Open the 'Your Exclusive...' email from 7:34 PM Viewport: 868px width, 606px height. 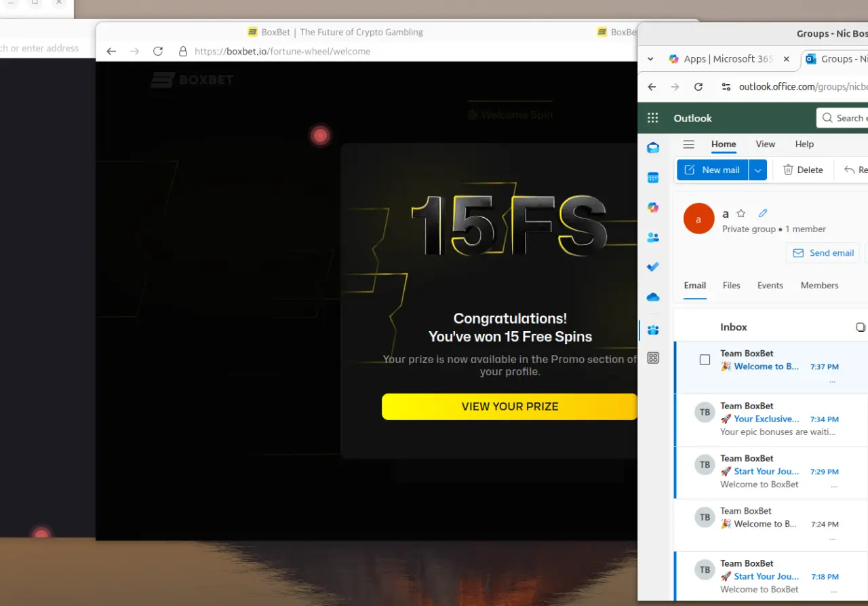tap(772, 420)
